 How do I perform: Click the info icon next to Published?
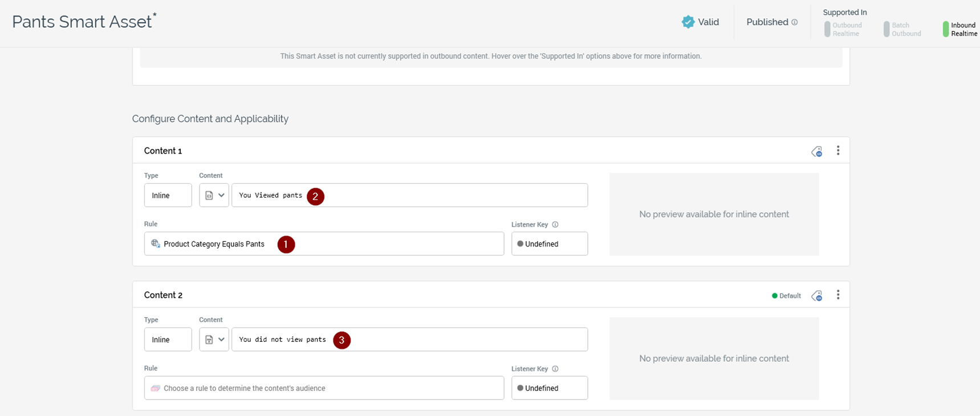point(794,22)
